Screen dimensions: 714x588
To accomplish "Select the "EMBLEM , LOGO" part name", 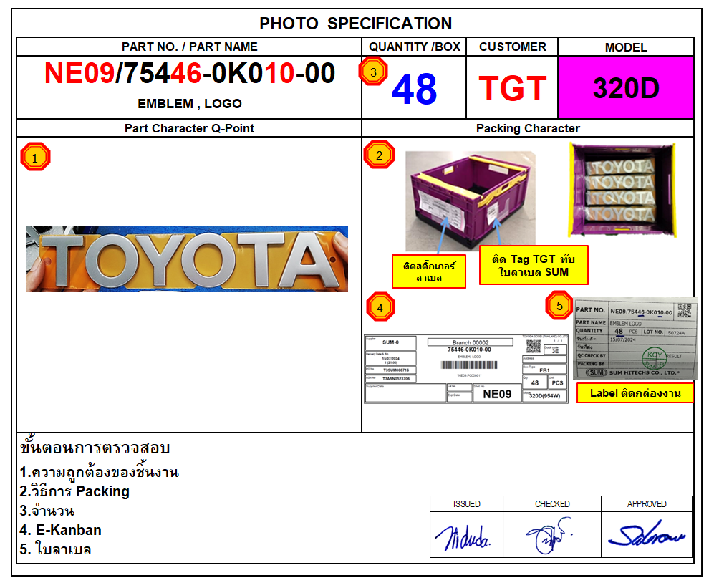I will coord(190,103).
